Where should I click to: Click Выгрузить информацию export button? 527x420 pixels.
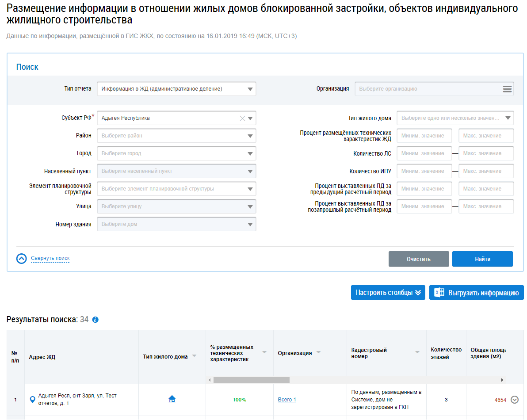pyautogui.click(x=476, y=293)
